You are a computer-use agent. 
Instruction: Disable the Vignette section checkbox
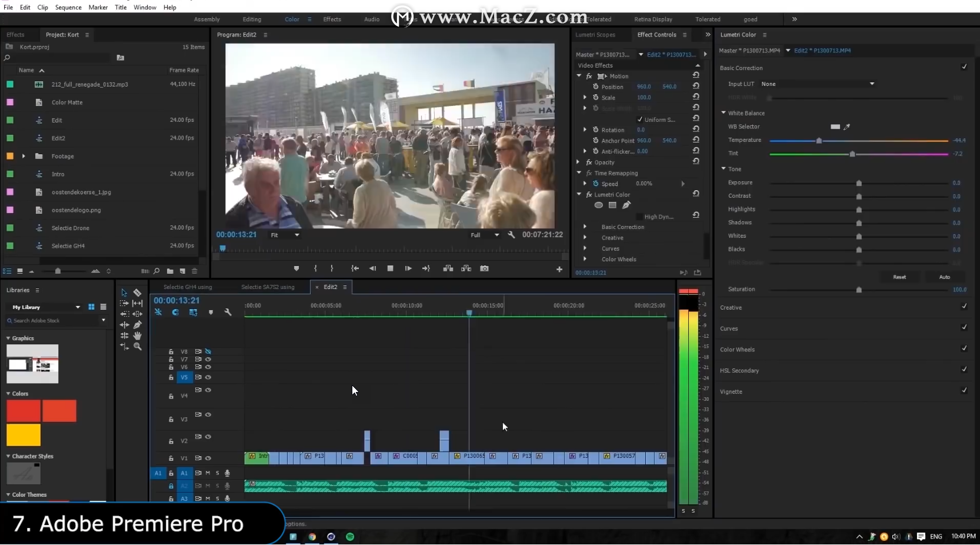(964, 390)
